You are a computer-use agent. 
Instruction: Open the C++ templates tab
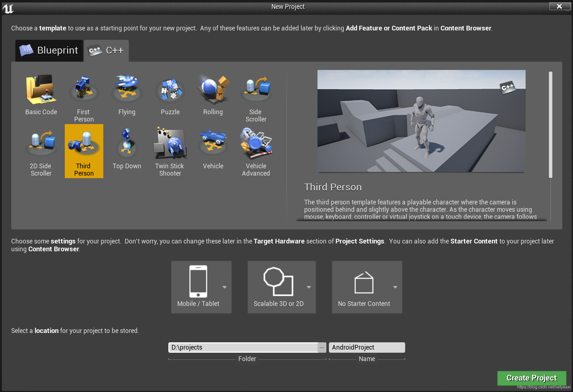[106, 50]
